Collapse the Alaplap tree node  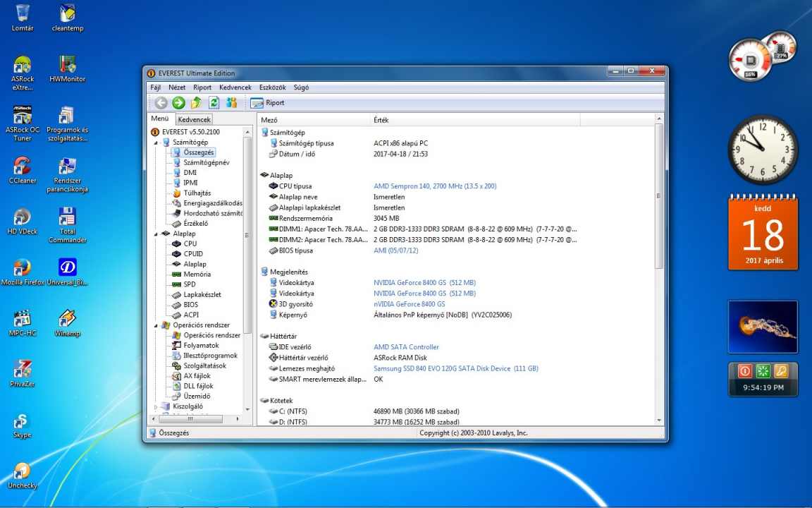[x=155, y=234]
